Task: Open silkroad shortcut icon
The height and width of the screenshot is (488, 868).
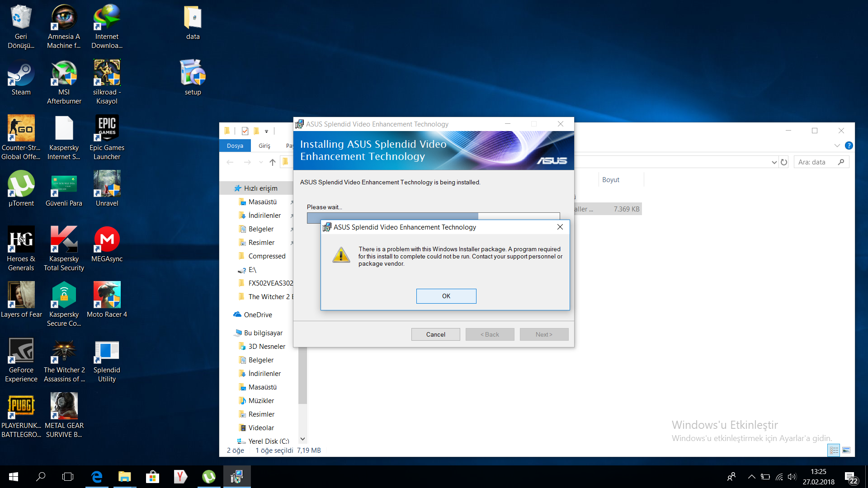Action: point(107,82)
